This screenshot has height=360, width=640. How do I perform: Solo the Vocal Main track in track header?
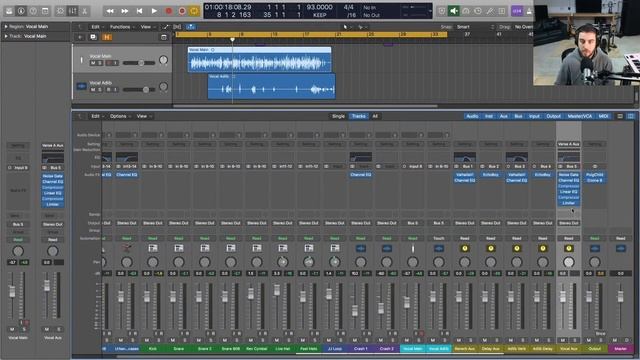coord(100,63)
